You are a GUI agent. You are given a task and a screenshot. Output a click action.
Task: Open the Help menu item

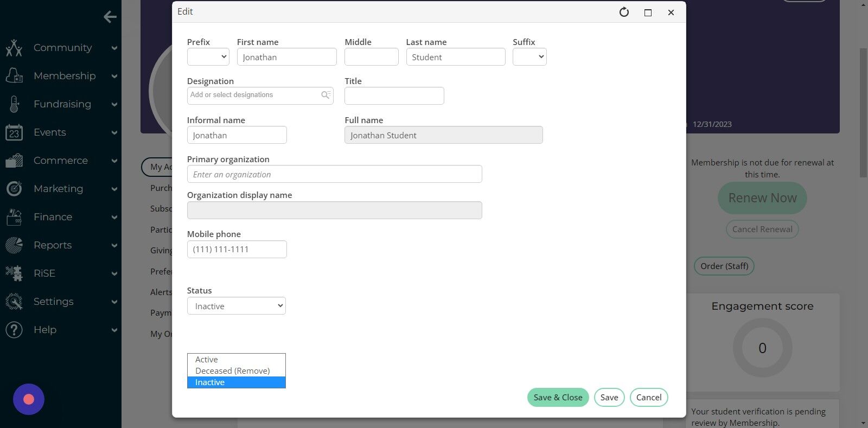click(x=45, y=330)
